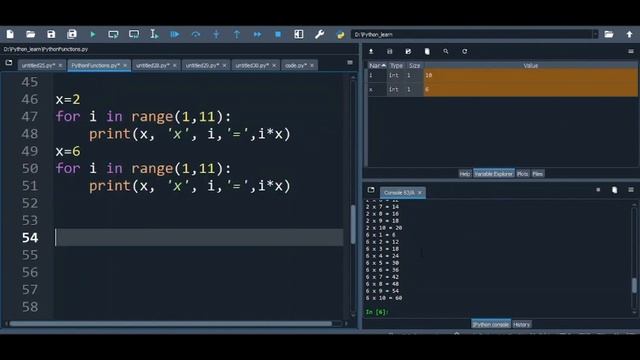This screenshot has height=360, width=640.
Task: Click remove all variables icon in console toolbar
Action: 614,190
